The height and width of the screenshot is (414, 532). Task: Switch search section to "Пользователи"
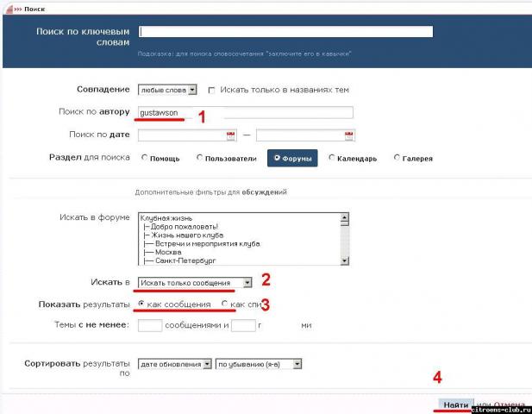(200, 158)
